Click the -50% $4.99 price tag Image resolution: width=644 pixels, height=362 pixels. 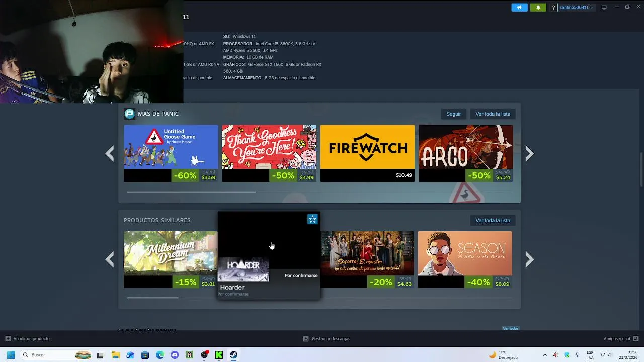point(293,175)
